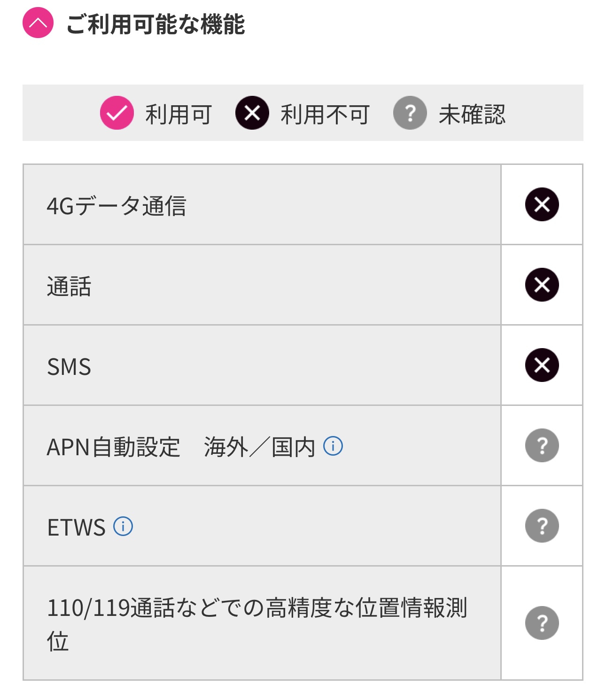The image size is (606, 700).
Task: Click the APN自動設定 海外／国内 text
Action: [x=181, y=447]
